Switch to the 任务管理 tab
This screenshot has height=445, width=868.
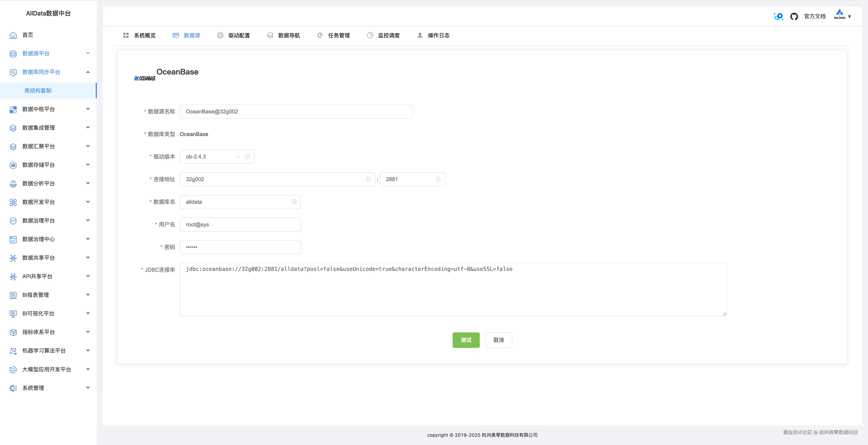339,35
